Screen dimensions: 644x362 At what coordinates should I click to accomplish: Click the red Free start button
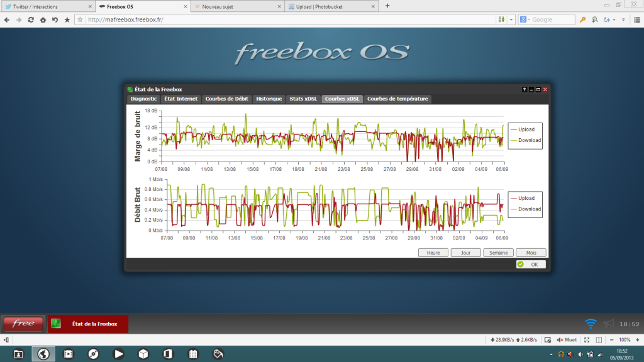point(23,324)
